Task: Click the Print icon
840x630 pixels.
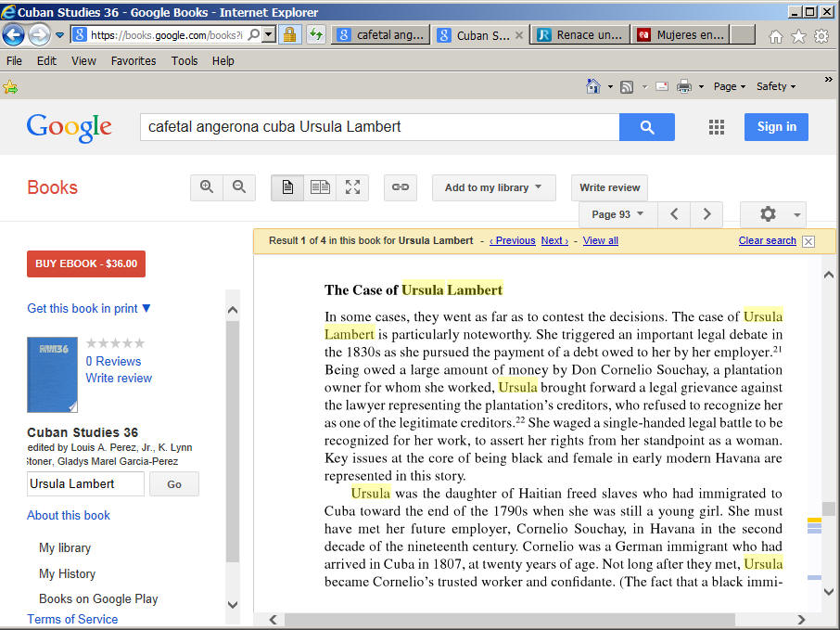Action: [684, 86]
